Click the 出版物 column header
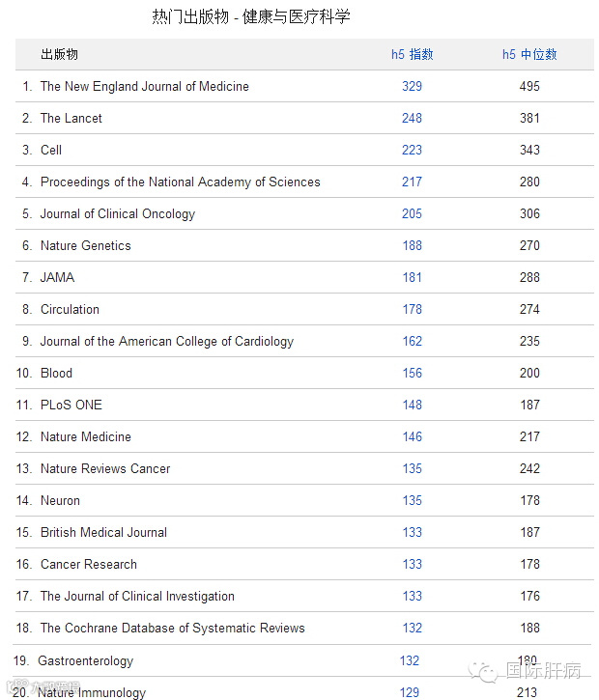This screenshot has width=599, height=700. [59, 55]
